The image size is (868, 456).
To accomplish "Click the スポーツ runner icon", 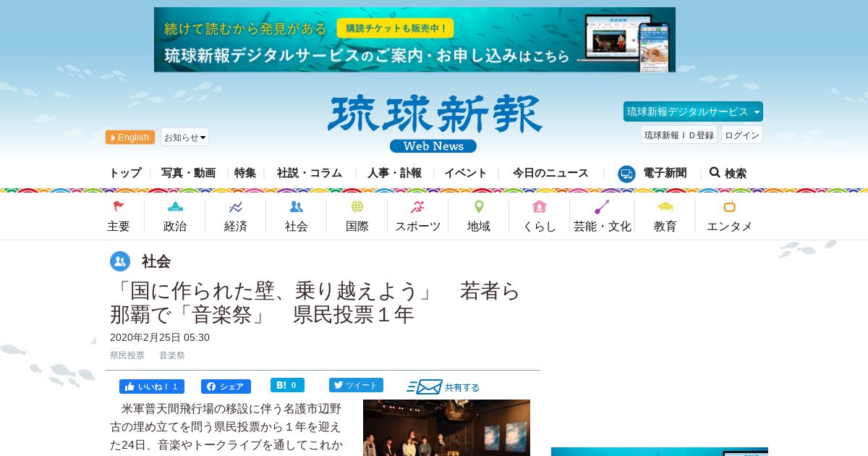I will click(x=417, y=207).
